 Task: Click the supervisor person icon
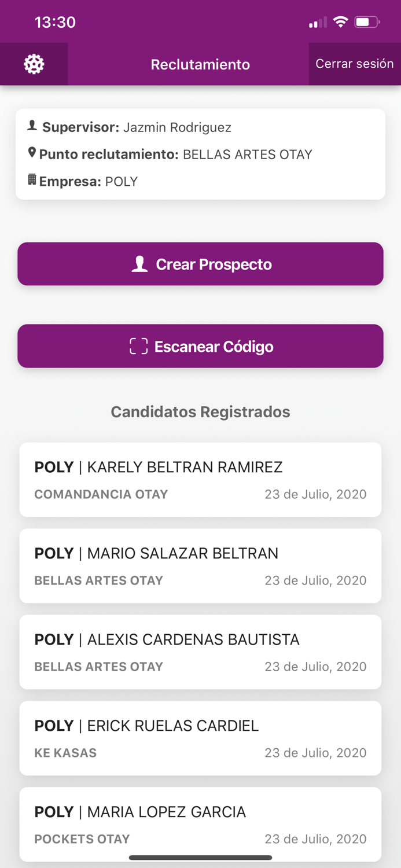click(33, 127)
